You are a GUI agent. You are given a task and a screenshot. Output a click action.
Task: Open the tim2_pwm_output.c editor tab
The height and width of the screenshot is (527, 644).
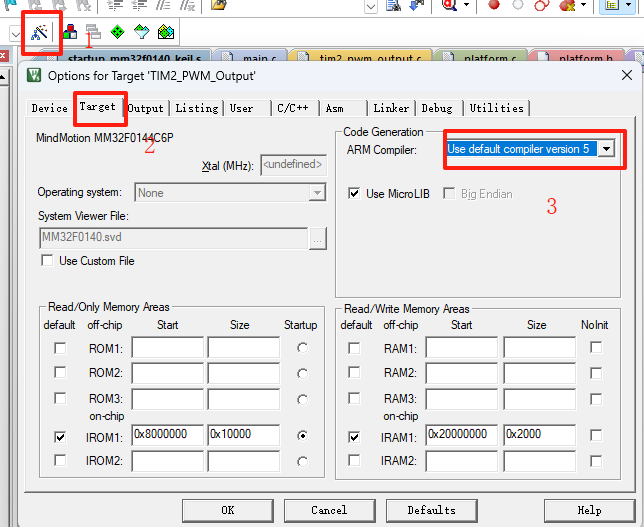point(361,57)
